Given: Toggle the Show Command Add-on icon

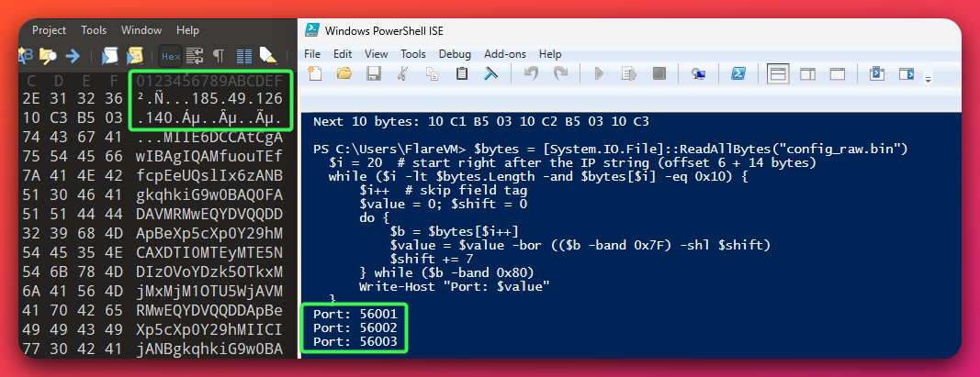Looking at the screenshot, I should (907, 73).
